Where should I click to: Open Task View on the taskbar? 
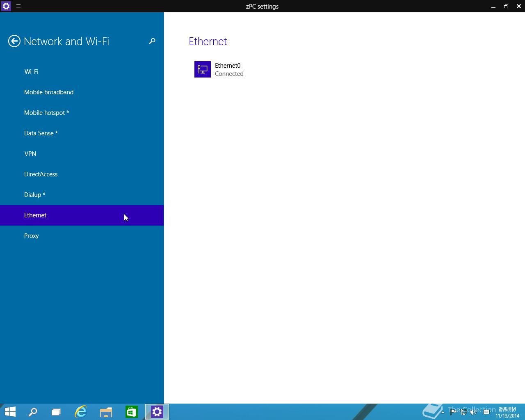[x=56, y=412]
